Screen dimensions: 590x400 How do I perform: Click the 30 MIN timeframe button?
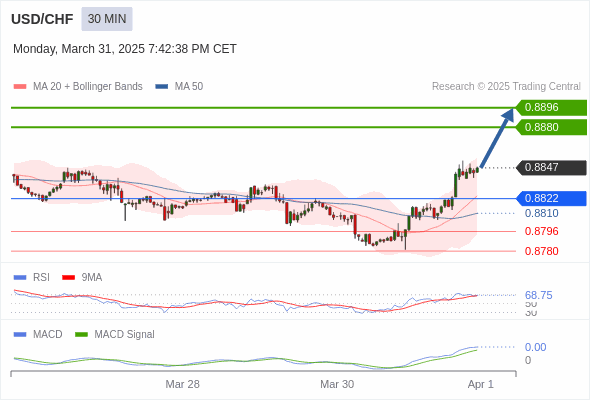[x=107, y=19]
